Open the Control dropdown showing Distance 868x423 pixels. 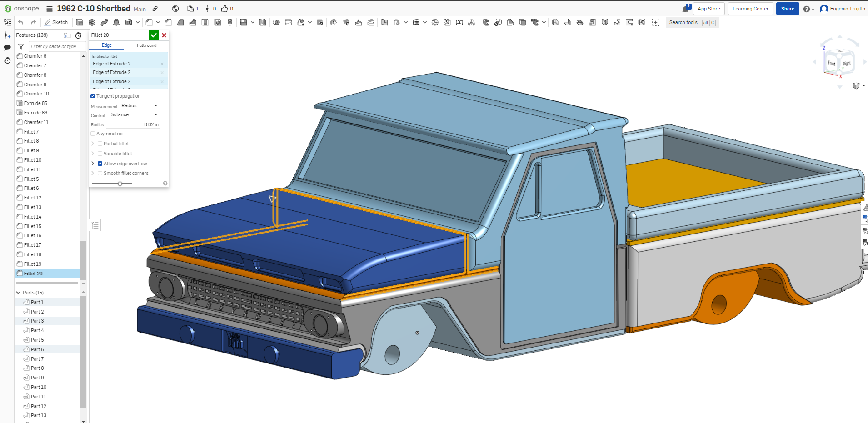tap(133, 114)
